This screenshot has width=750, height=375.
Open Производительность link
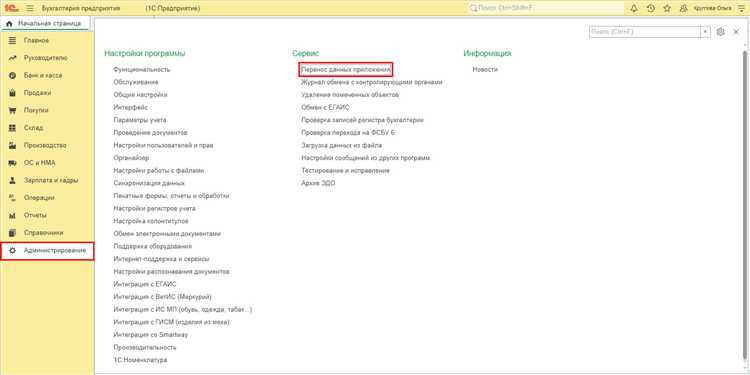pos(144,347)
